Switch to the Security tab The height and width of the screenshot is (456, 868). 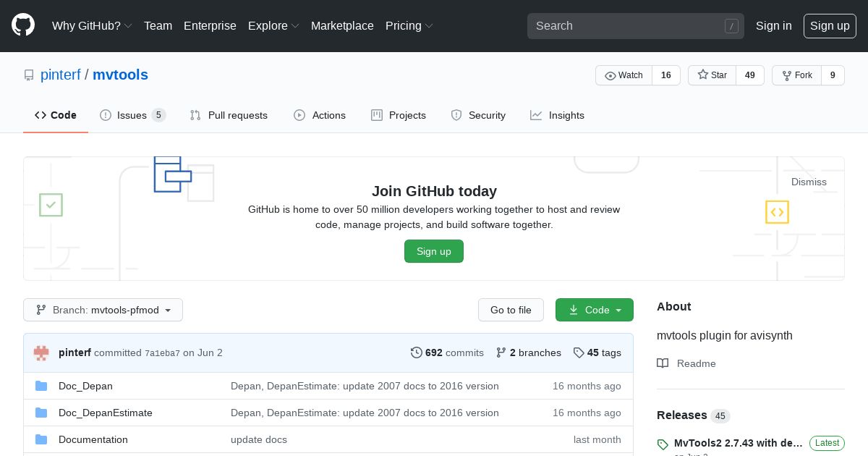tap(478, 115)
